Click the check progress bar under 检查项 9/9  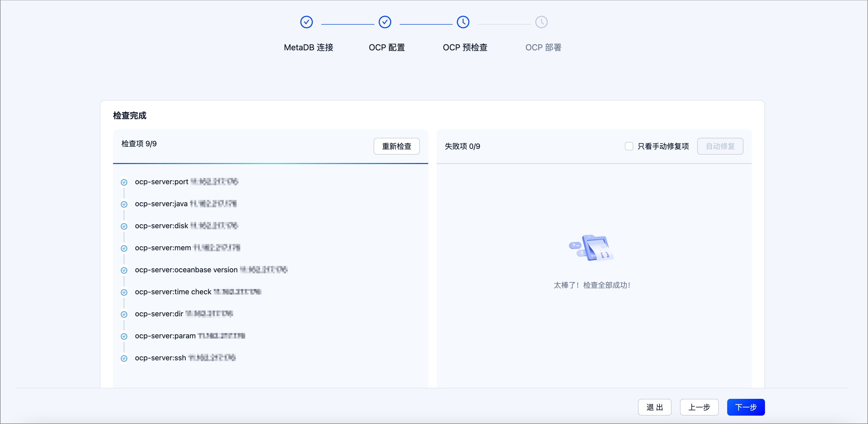click(x=270, y=163)
